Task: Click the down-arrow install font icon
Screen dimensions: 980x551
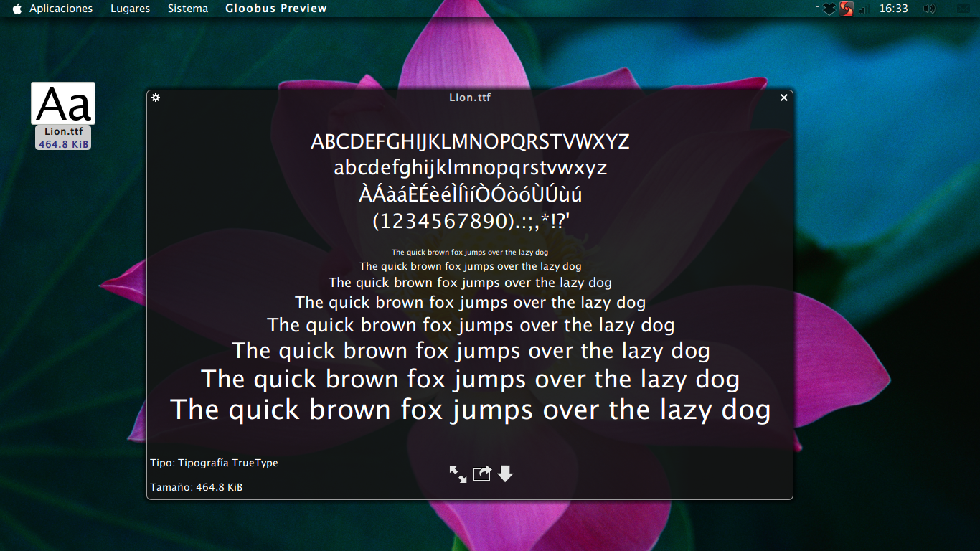Action: (505, 474)
